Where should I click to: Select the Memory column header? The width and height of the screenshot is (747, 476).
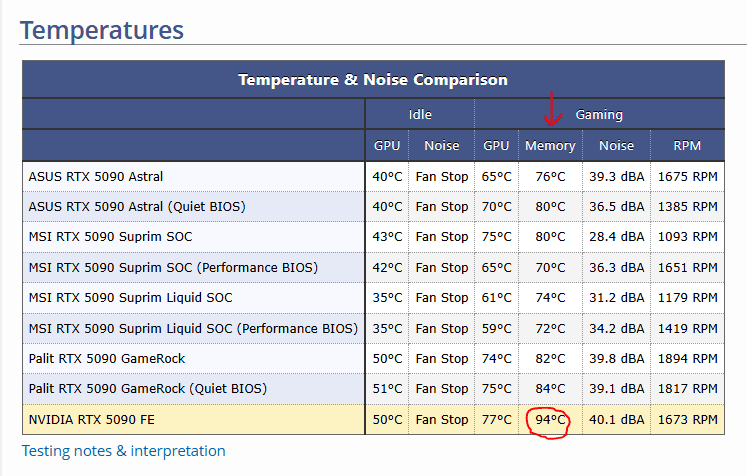[x=550, y=145]
